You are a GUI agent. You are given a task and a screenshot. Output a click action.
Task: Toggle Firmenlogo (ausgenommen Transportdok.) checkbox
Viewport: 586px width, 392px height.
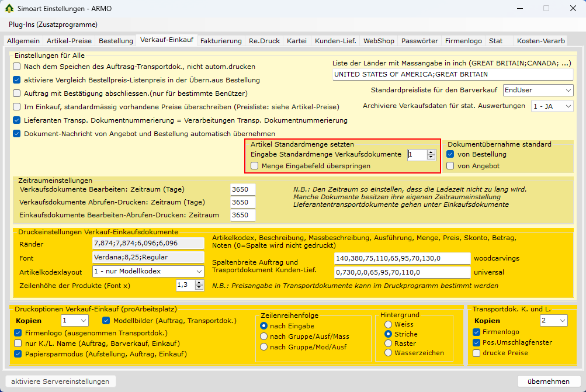pos(18,332)
